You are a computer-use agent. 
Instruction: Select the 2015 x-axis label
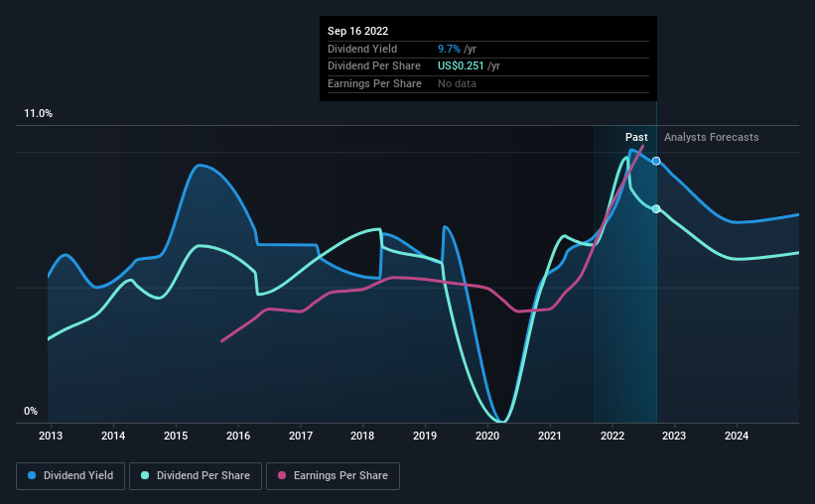[176, 436]
